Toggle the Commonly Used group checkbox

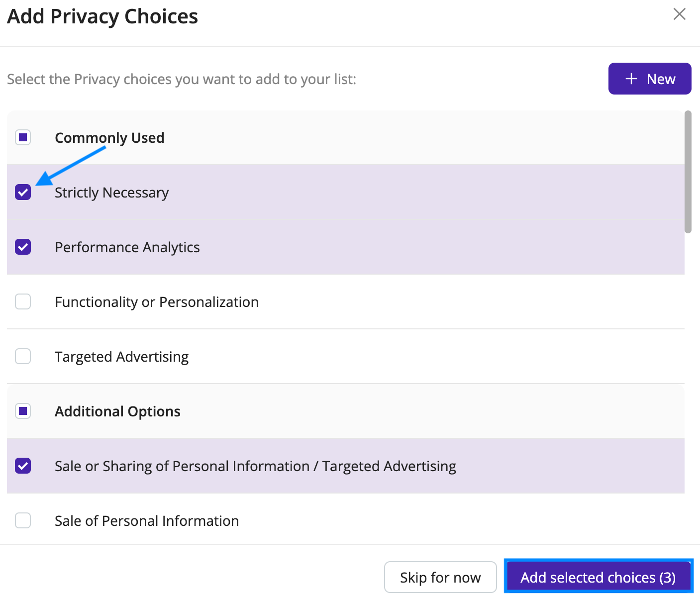pos(23,137)
